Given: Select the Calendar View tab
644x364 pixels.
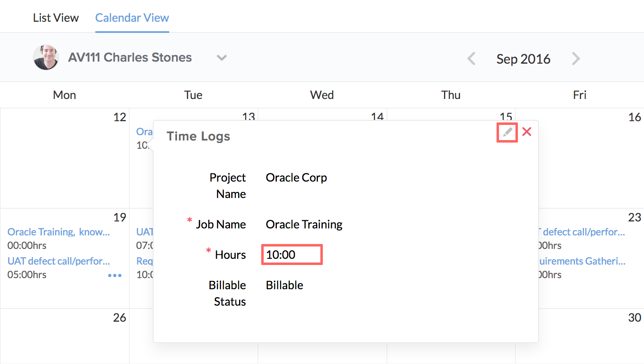Looking at the screenshot, I should coord(132,18).
